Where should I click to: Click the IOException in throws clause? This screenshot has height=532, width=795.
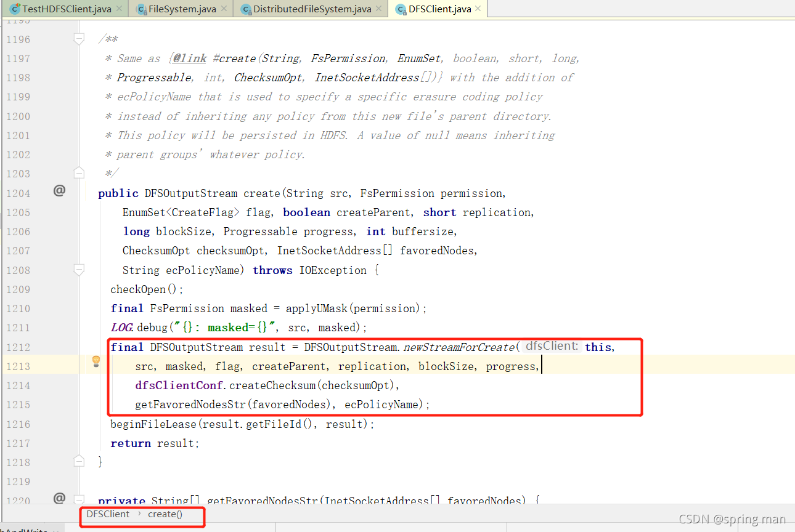click(x=333, y=270)
